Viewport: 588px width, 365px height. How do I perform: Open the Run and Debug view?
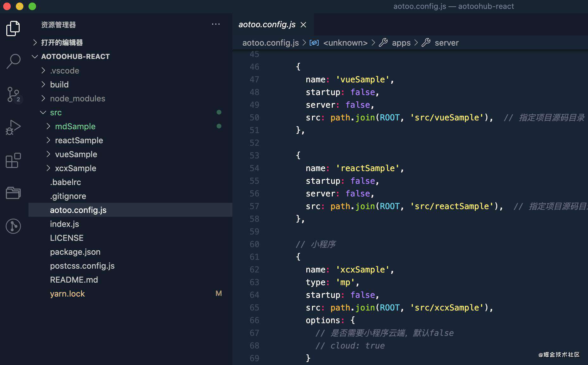pyautogui.click(x=13, y=127)
